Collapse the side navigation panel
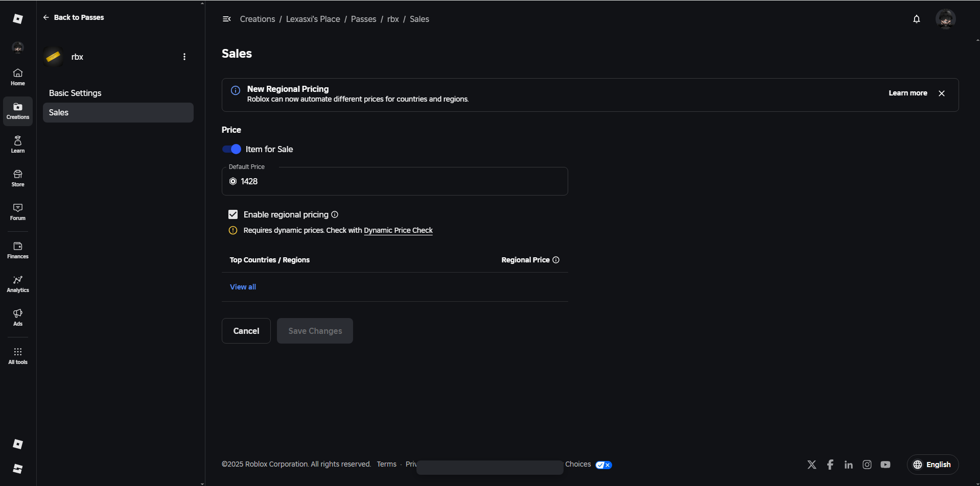 (x=227, y=19)
